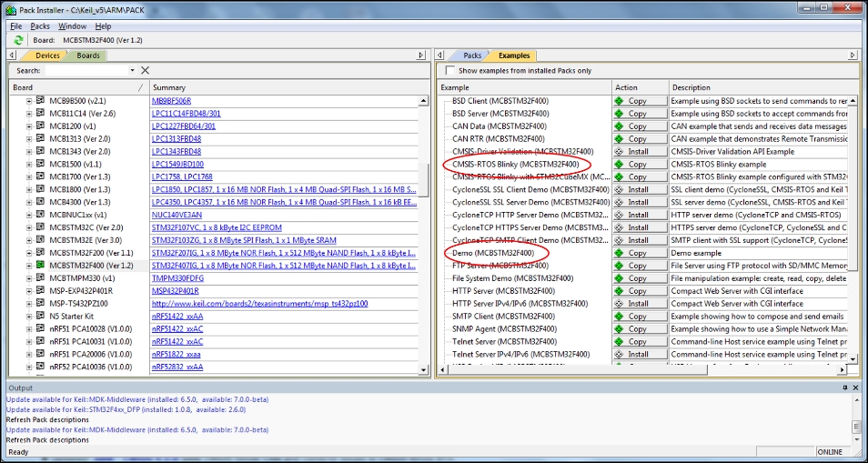The height and width of the screenshot is (463, 868).
Task: Clear the search field with X icon
Action: pyautogui.click(x=145, y=70)
